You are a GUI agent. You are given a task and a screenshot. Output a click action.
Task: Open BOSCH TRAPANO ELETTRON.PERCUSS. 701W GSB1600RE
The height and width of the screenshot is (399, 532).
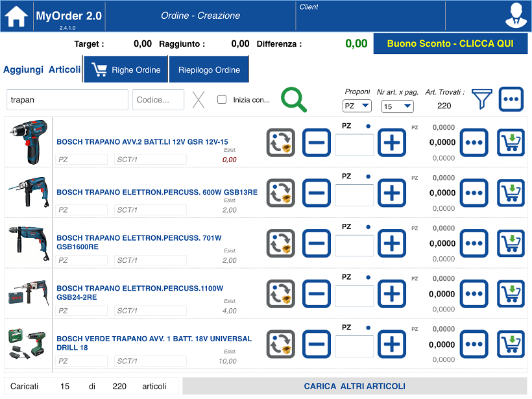(x=139, y=242)
